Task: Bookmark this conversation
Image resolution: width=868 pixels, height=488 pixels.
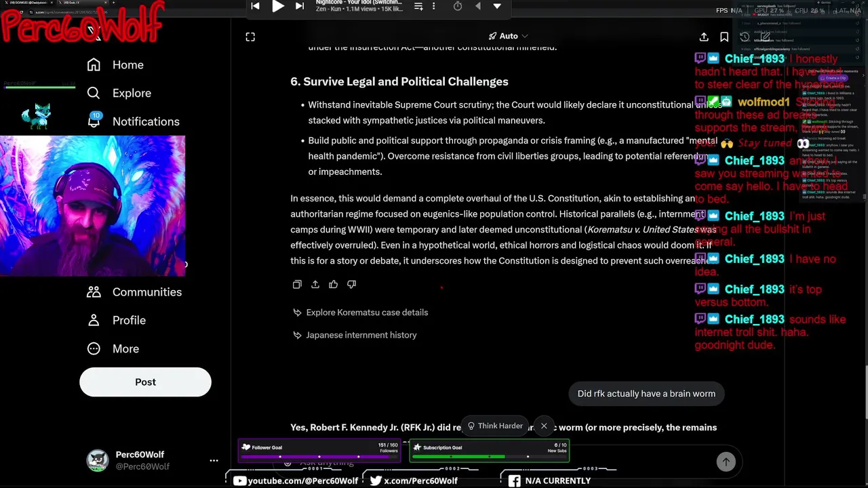Action: pyautogui.click(x=724, y=37)
